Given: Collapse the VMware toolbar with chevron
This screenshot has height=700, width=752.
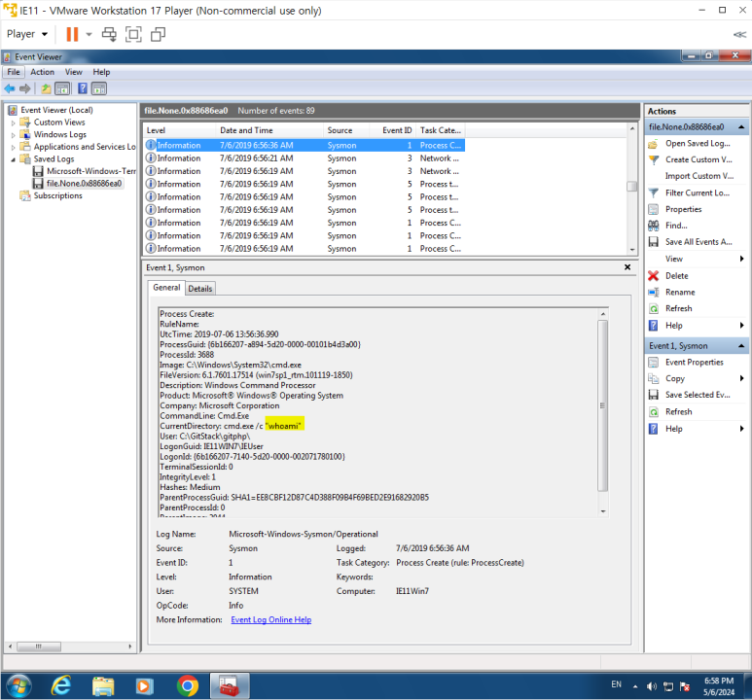Looking at the screenshot, I should tap(740, 35).
